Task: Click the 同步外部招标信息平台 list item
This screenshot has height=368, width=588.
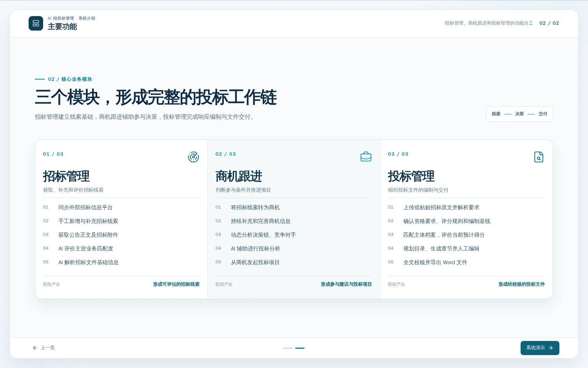Action: (85, 207)
